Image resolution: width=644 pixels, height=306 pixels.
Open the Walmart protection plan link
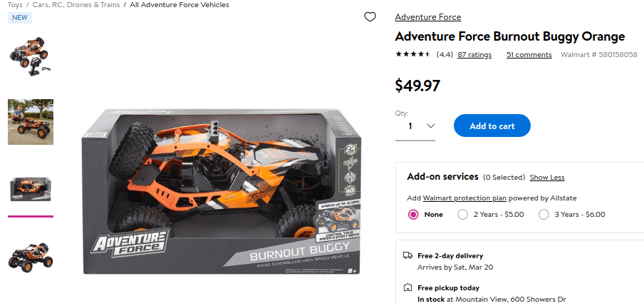coord(464,198)
